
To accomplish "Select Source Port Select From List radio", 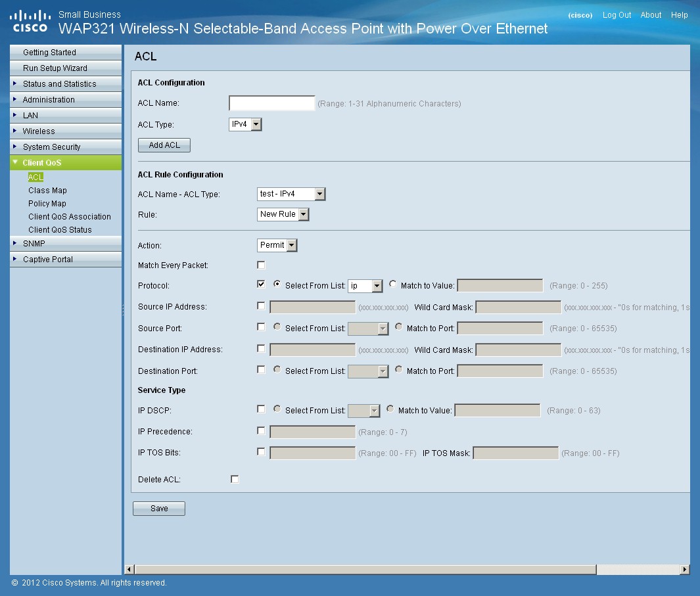I will pos(277,327).
